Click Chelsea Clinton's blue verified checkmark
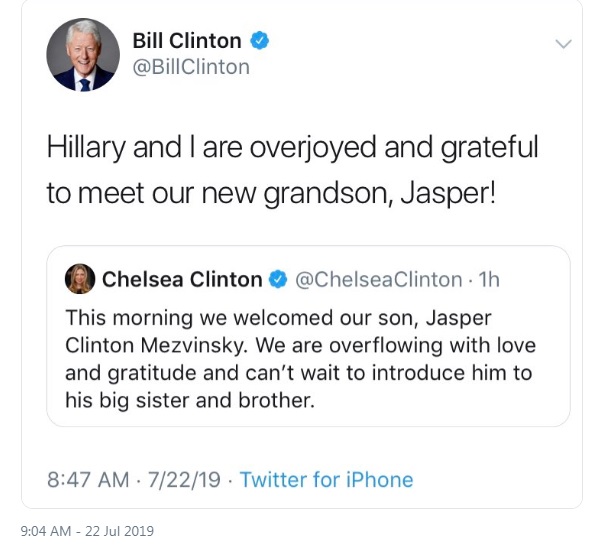 pos(278,280)
